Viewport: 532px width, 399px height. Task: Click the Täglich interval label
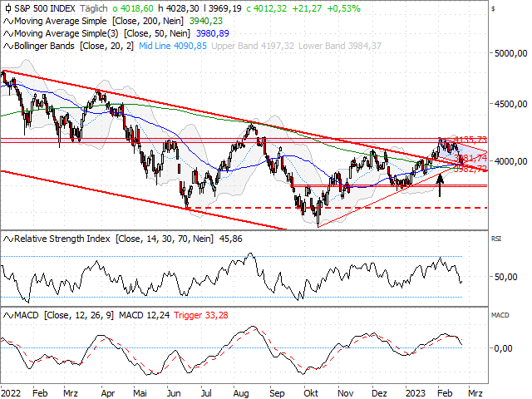pyautogui.click(x=94, y=8)
